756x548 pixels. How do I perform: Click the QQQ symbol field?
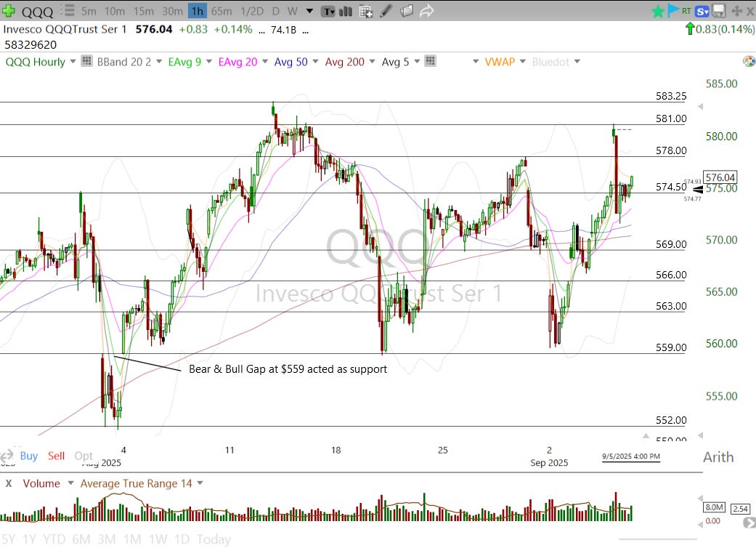pyautogui.click(x=37, y=11)
